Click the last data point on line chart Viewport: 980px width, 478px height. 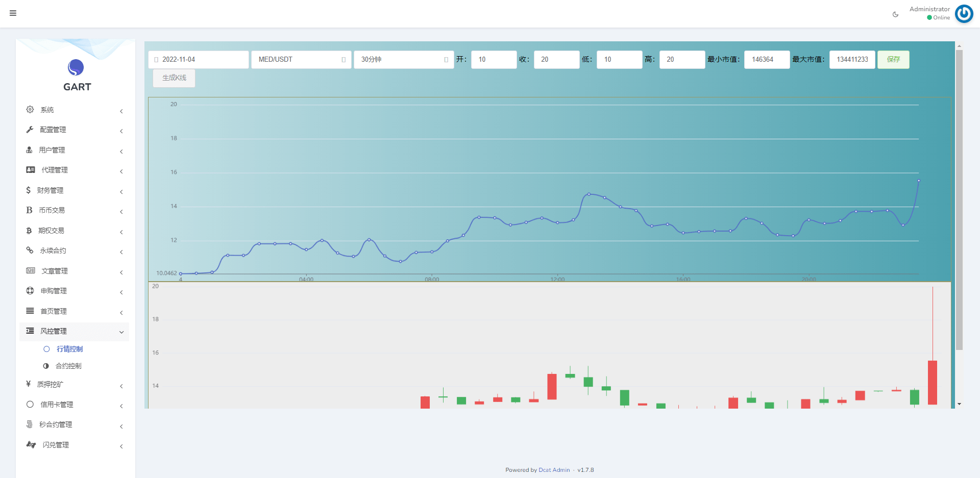point(918,181)
